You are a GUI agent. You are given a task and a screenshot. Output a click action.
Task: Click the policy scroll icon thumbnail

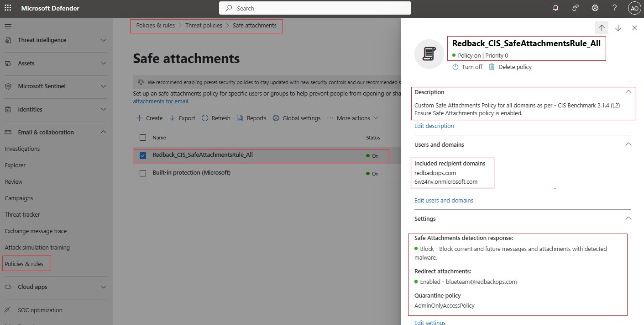[x=429, y=54]
